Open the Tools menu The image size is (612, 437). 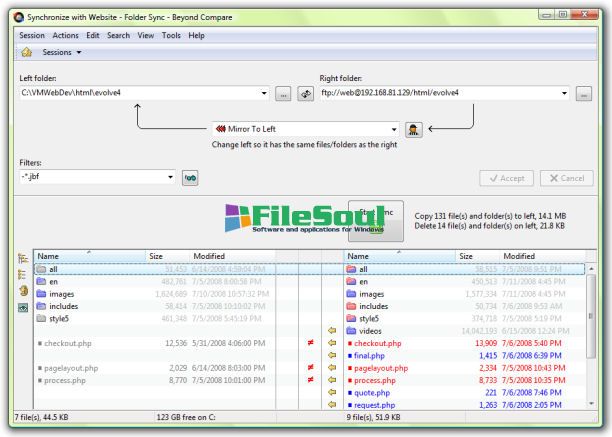point(171,36)
